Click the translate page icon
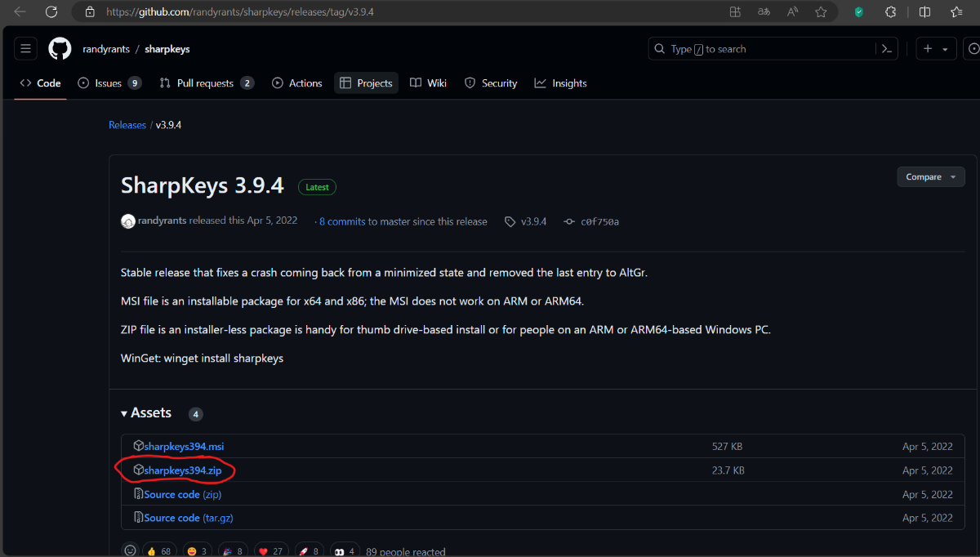 [x=764, y=12]
